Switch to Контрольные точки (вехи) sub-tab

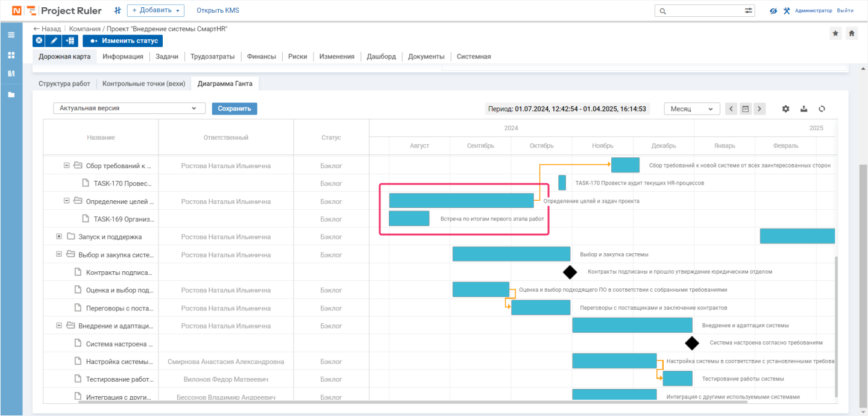coord(143,84)
